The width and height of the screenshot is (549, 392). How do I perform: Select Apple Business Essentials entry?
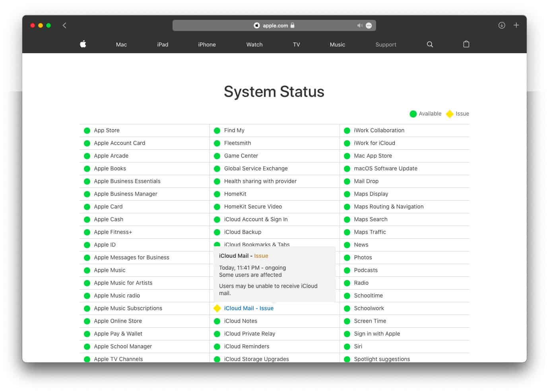pos(145,181)
